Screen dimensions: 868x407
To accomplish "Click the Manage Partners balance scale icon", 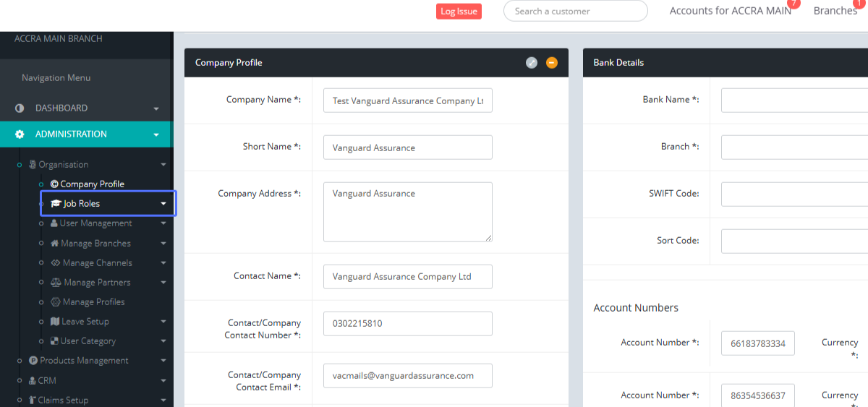I will [x=56, y=283].
